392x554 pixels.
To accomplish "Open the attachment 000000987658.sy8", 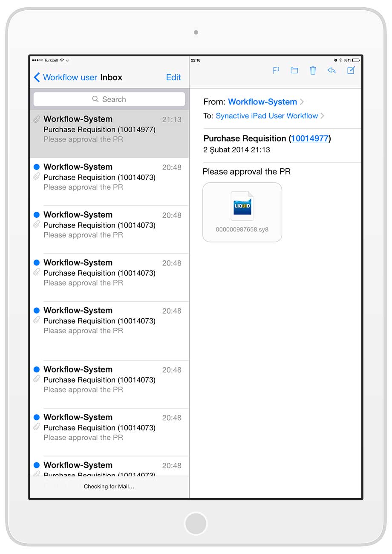I will point(242,212).
